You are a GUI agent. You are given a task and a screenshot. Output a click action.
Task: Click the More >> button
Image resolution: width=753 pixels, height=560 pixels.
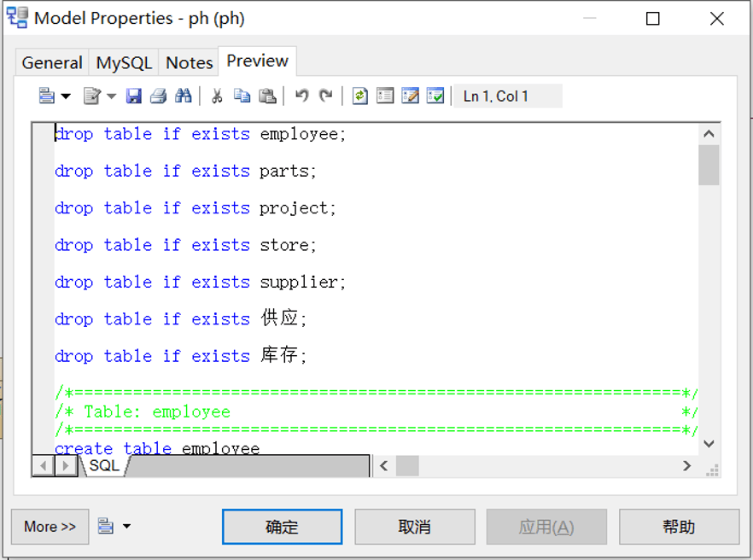click(x=50, y=527)
